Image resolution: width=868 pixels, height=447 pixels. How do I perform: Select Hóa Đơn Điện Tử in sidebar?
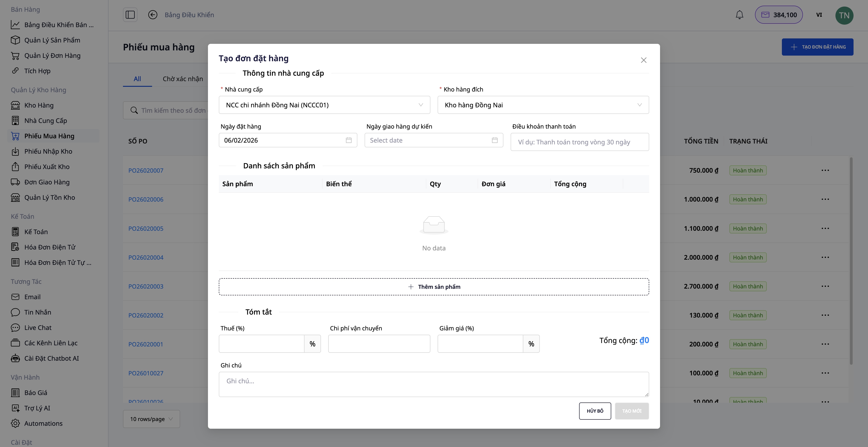tap(50, 247)
